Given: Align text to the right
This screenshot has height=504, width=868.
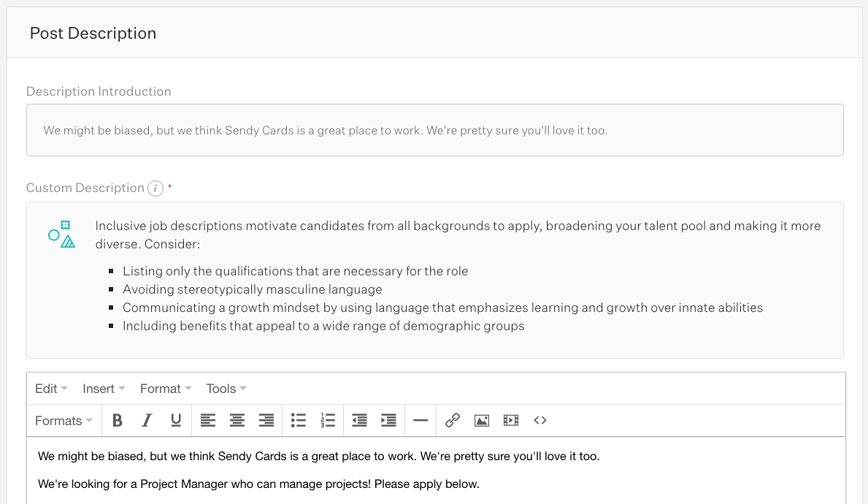Looking at the screenshot, I should pos(266,420).
